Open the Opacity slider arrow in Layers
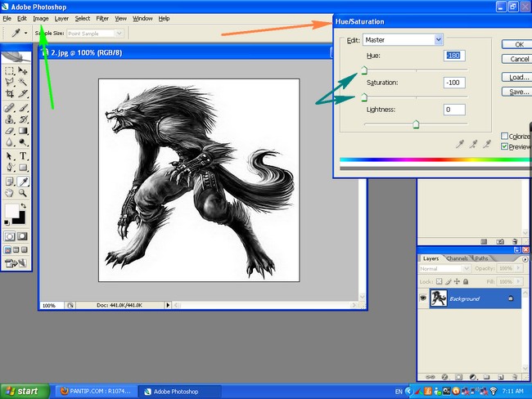 click(518, 268)
